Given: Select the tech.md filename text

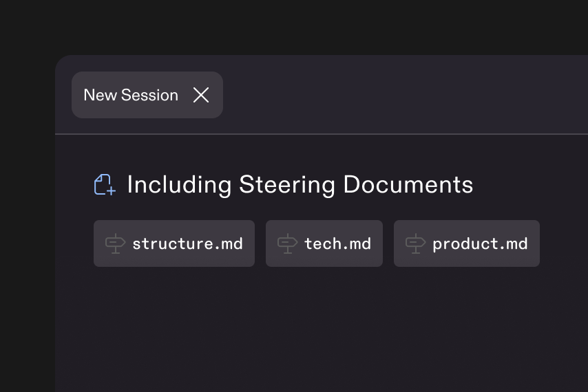Looking at the screenshot, I should tap(337, 243).
